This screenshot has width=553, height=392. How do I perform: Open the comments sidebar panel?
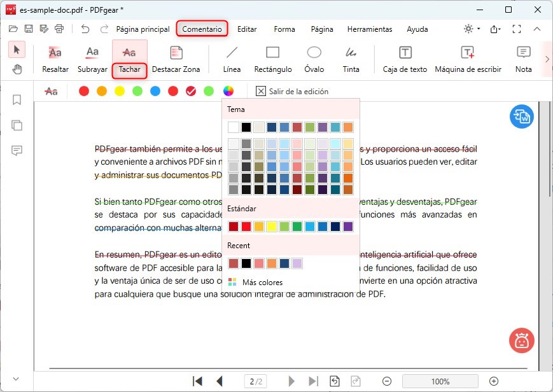click(x=17, y=151)
